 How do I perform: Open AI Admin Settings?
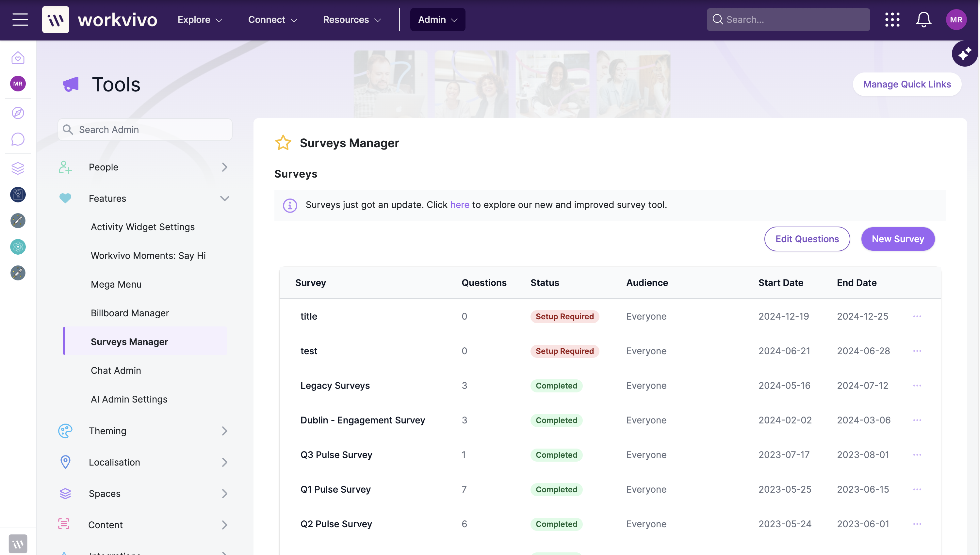click(x=129, y=399)
